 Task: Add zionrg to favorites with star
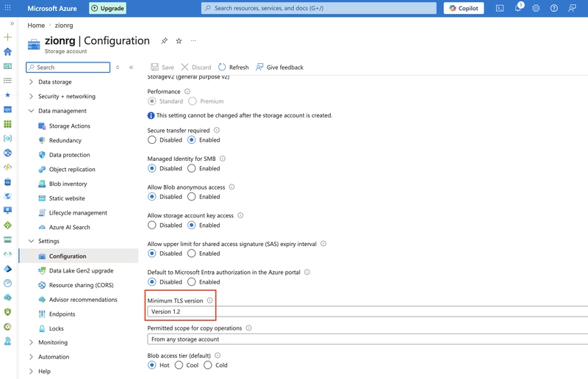click(x=179, y=41)
